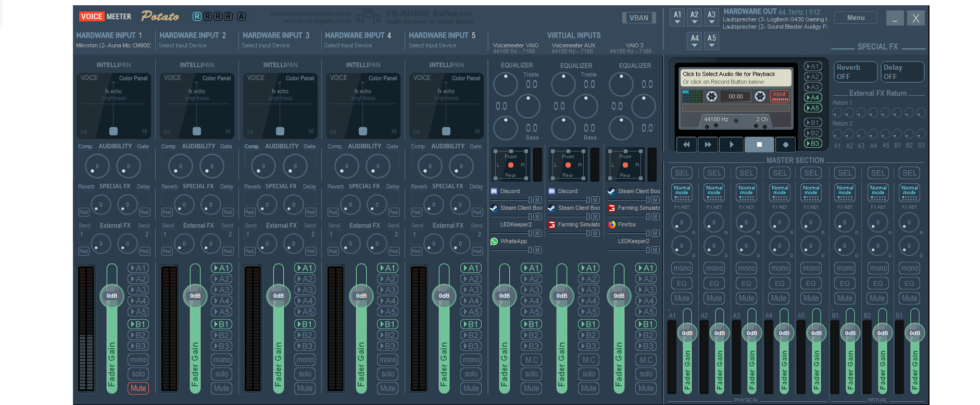This screenshot has width=980, height=405.
Task: Open the A3 hardware output device dropdown
Action: 711,18
